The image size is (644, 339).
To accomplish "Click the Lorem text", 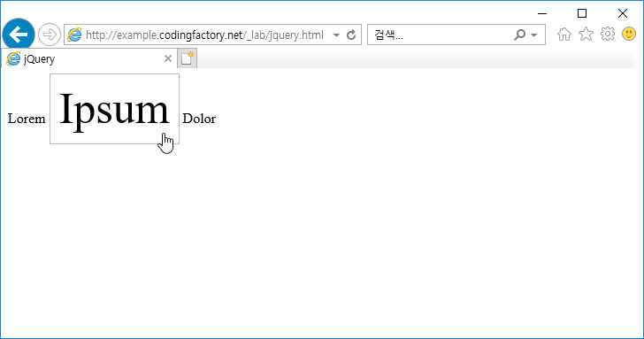I will pyautogui.click(x=27, y=119).
